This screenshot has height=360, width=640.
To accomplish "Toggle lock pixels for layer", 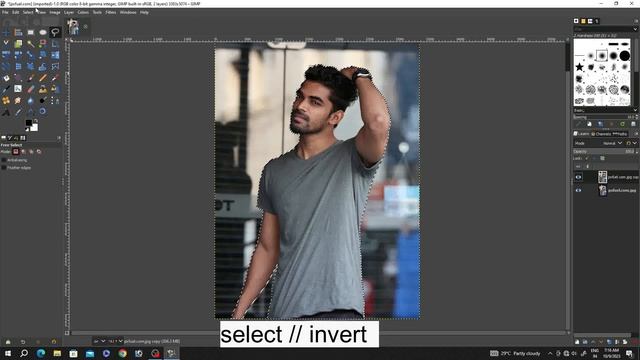I will [587, 158].
